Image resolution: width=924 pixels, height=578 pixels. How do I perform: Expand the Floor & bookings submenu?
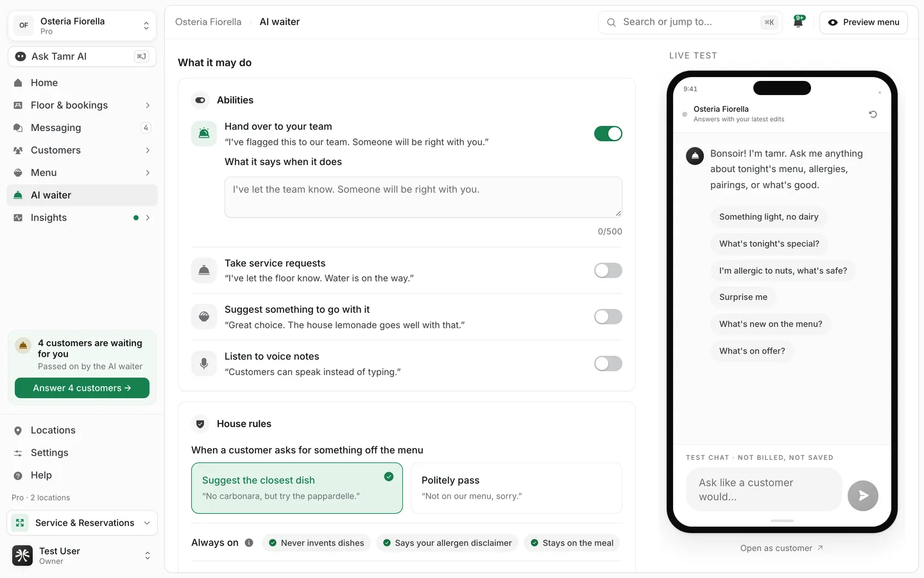tap(82, 105)
